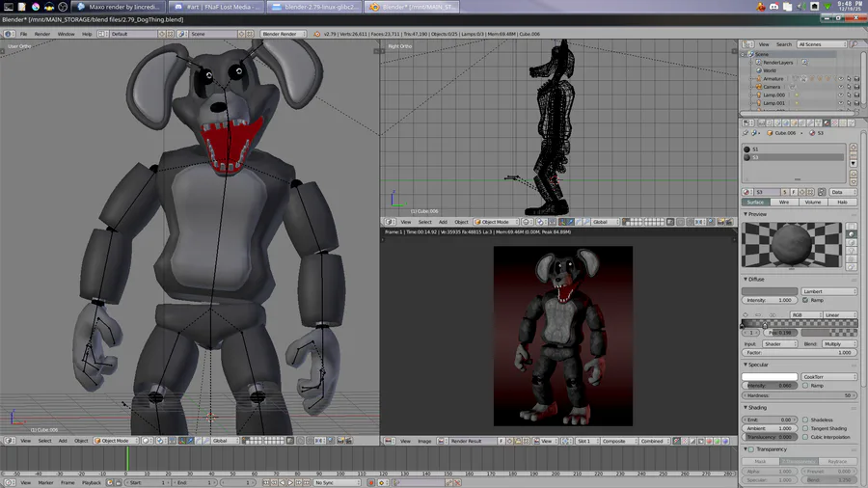Select the Lamp.001 lamp icon in outliner
This screenshot has height=488, width=868.
pos(759,103)
